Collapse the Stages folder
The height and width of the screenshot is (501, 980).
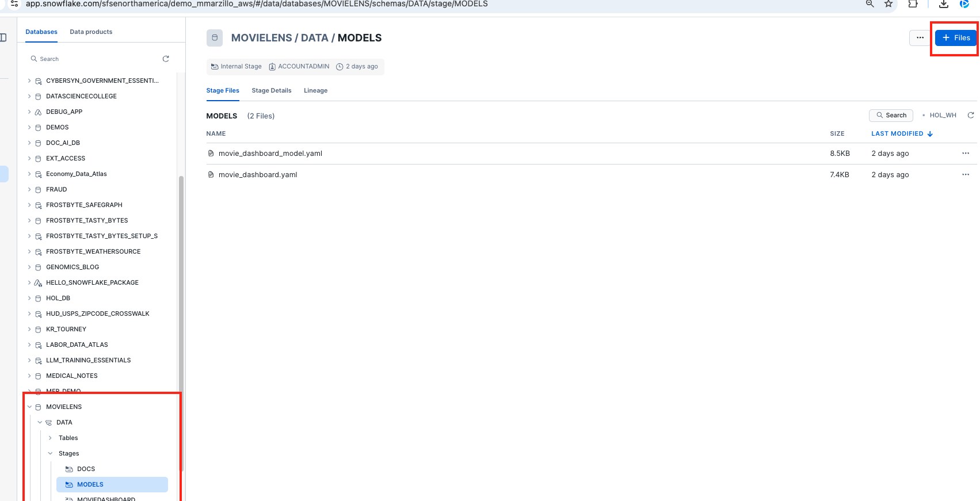point(50,454)
